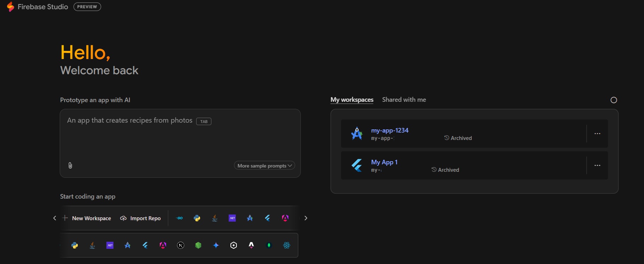644x264 pixels.
Task: Click the circle icon beside workspace tabs
Action: (614, 100)
